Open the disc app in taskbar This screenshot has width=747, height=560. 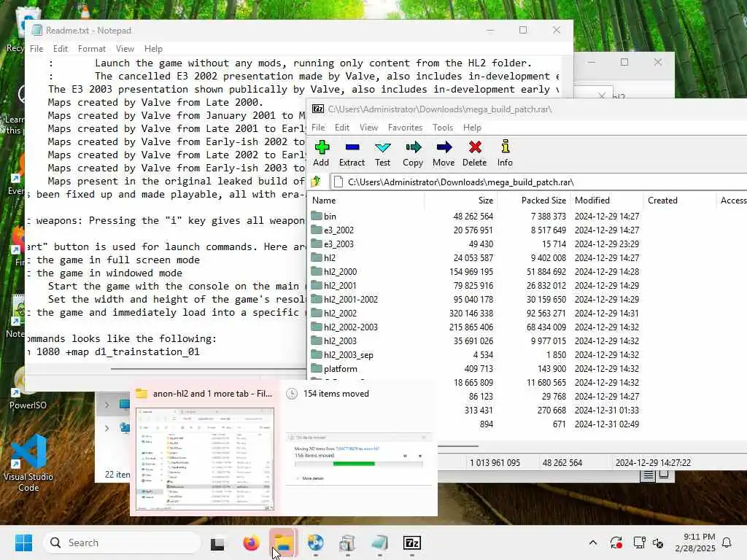(315, 542)
